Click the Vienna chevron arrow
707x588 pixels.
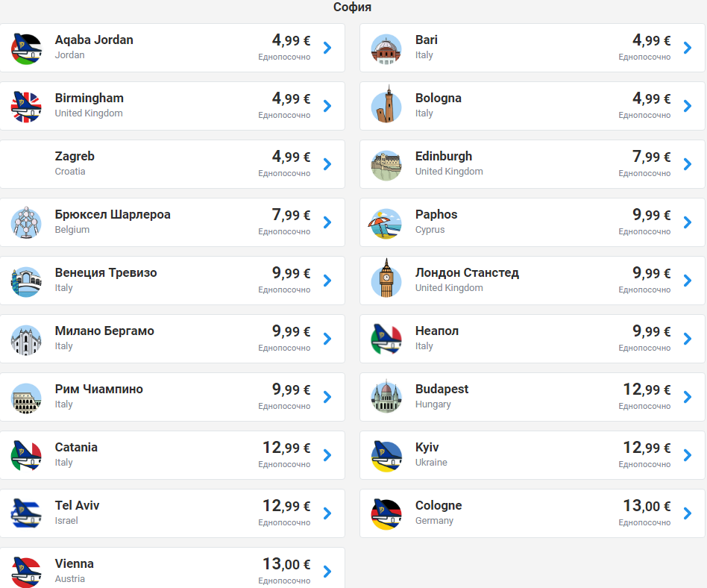click(x=327, y=572)
